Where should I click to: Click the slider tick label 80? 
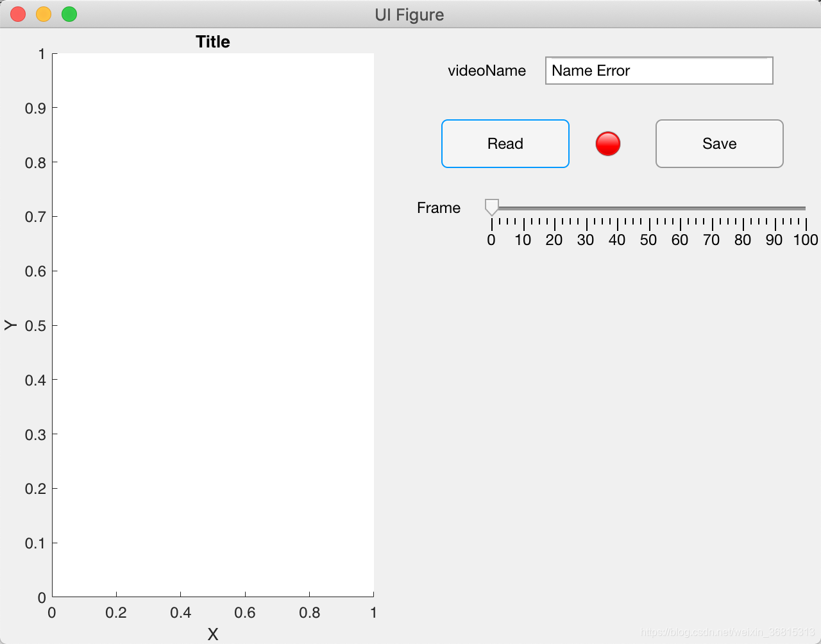click(x=743, y=240)
